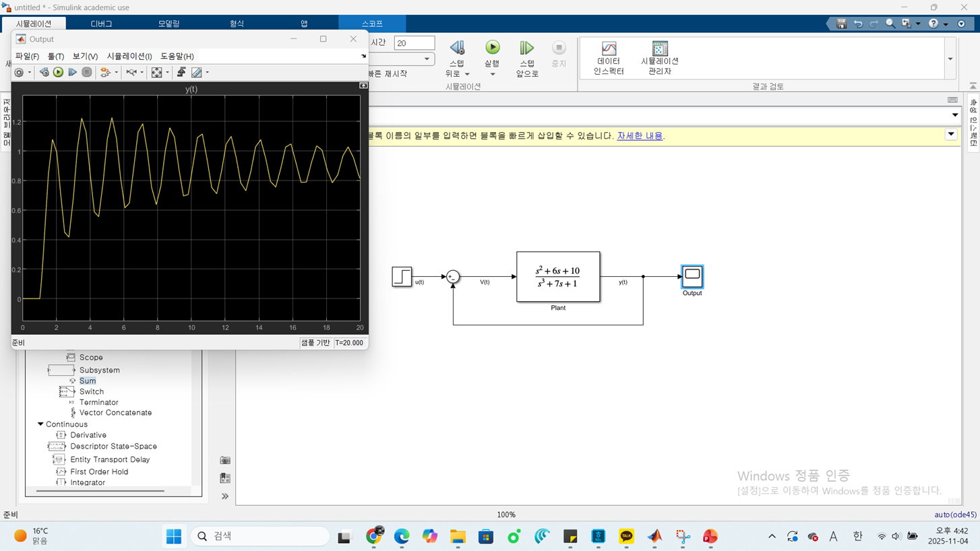This screenshot has height=551, width=980.
Task: Click Run button in Output scope toolbar
Action: click(58, 72)
